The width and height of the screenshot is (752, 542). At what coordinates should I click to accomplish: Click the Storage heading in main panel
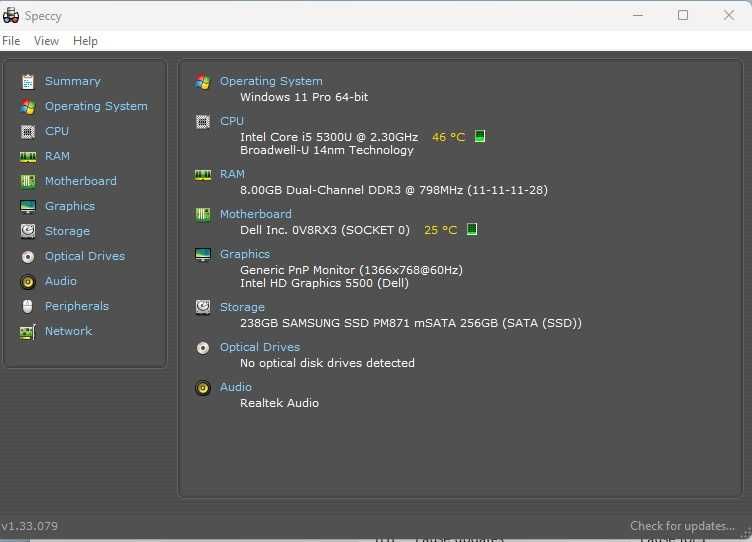point(242,307)
